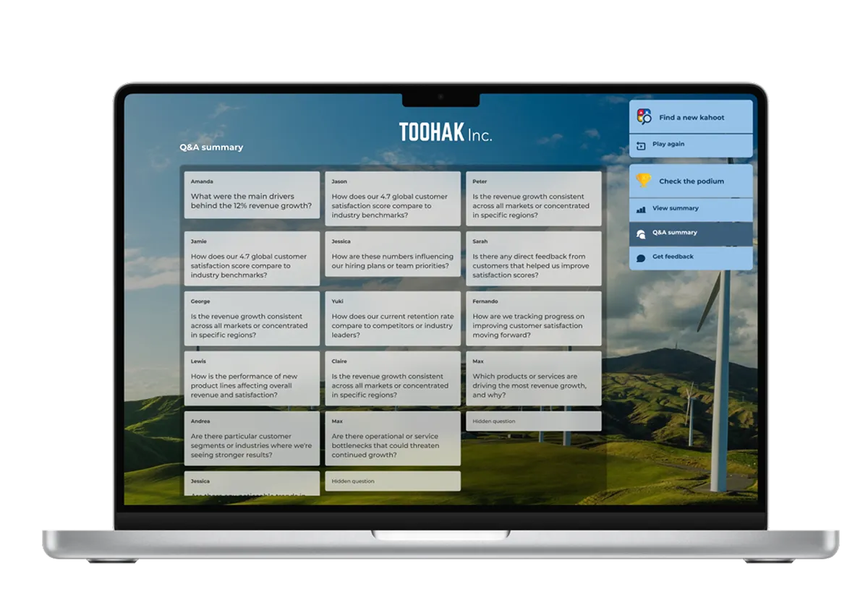Select Jamie's satisfaction score benchmark question
The width and height of the screenshot is (868, 610).
[252, 259]
